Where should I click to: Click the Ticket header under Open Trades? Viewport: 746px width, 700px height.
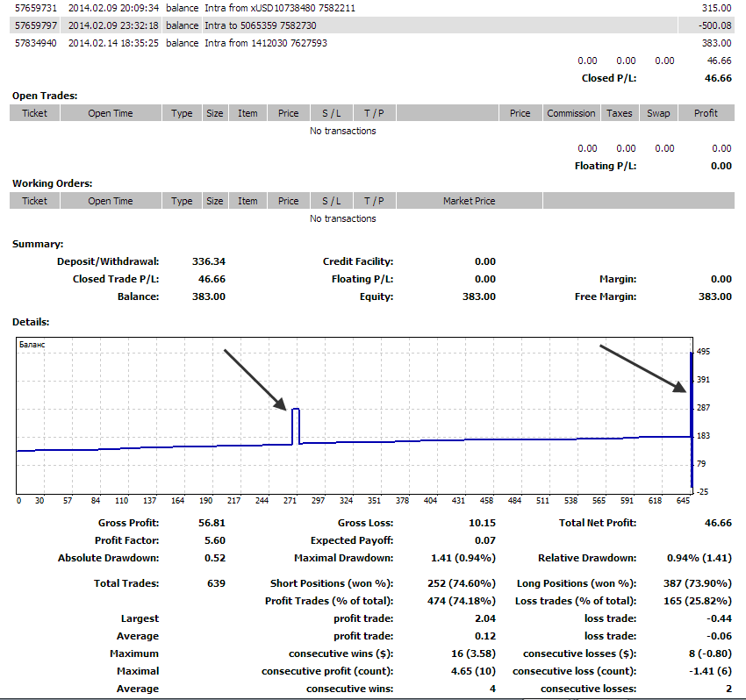point(35,113)
